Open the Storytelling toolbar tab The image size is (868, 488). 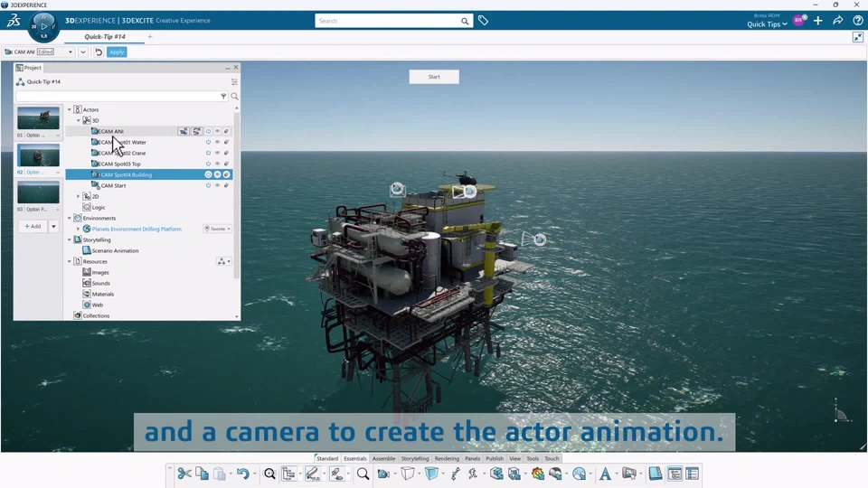click(415, 458)
